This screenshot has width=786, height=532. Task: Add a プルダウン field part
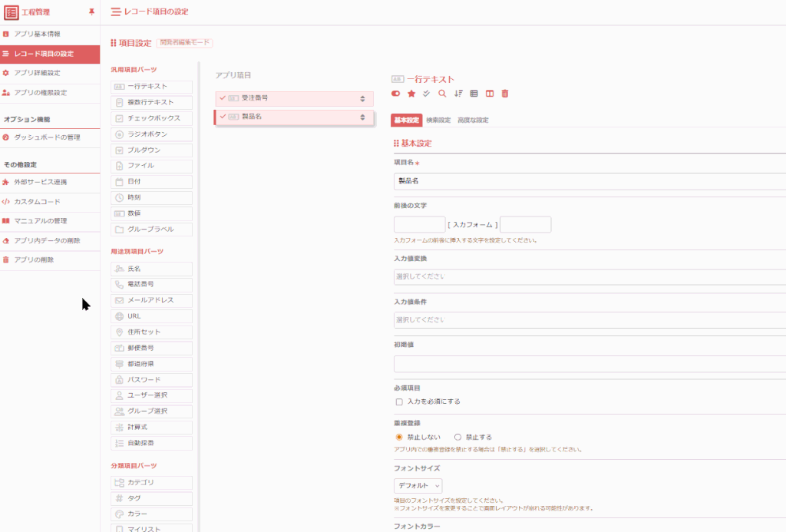point(151,150)
